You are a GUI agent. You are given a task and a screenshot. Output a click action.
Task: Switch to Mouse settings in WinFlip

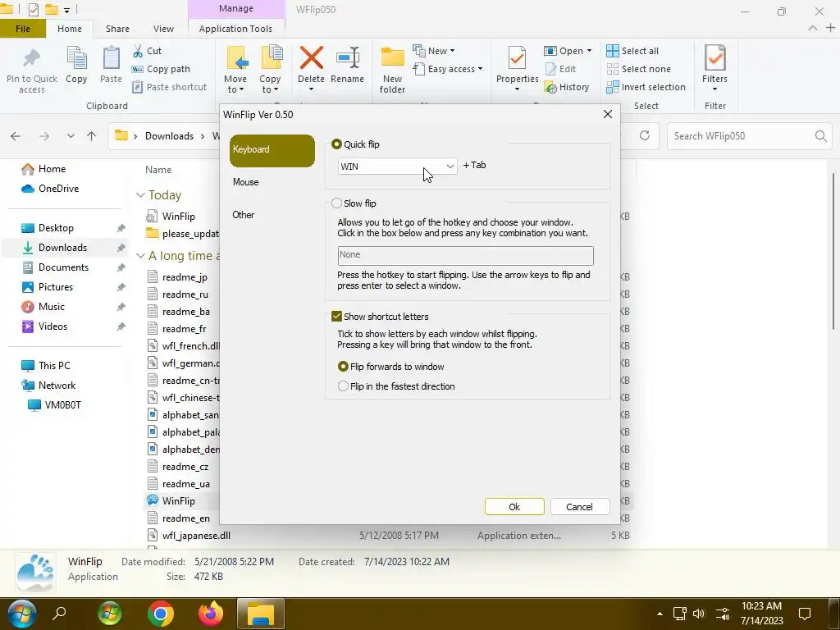coord(246,182)
